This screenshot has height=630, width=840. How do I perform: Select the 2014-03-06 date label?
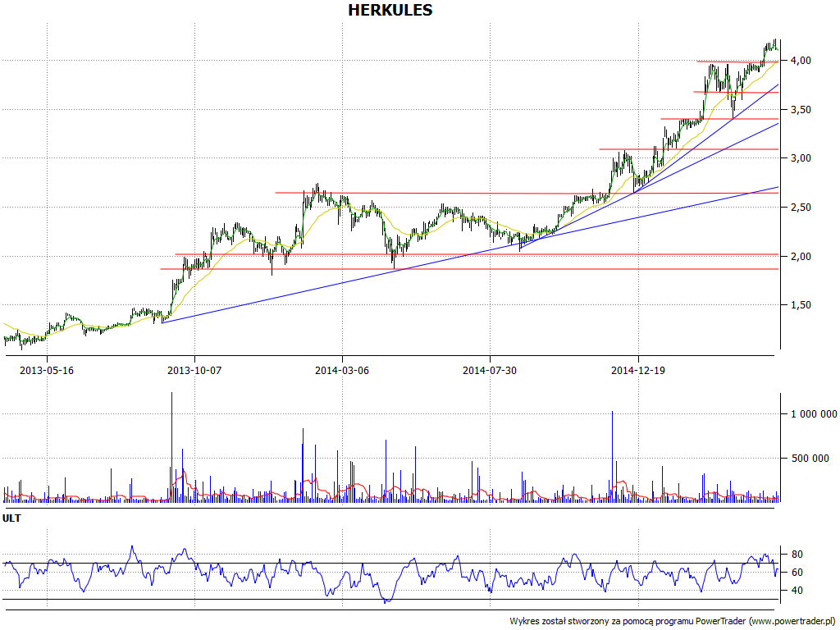pos(342,370)
